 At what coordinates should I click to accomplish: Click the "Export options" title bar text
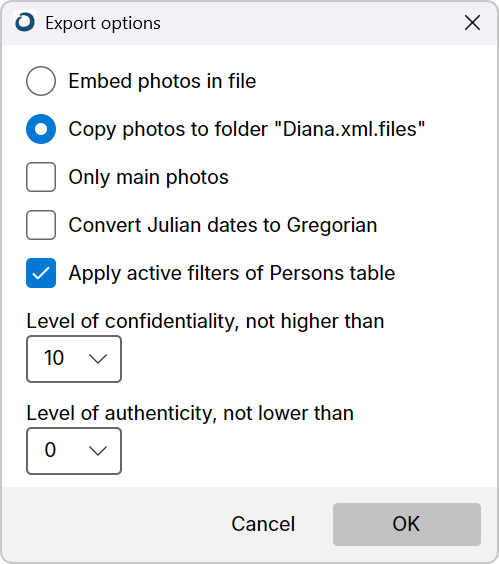[x=103, y=23]
